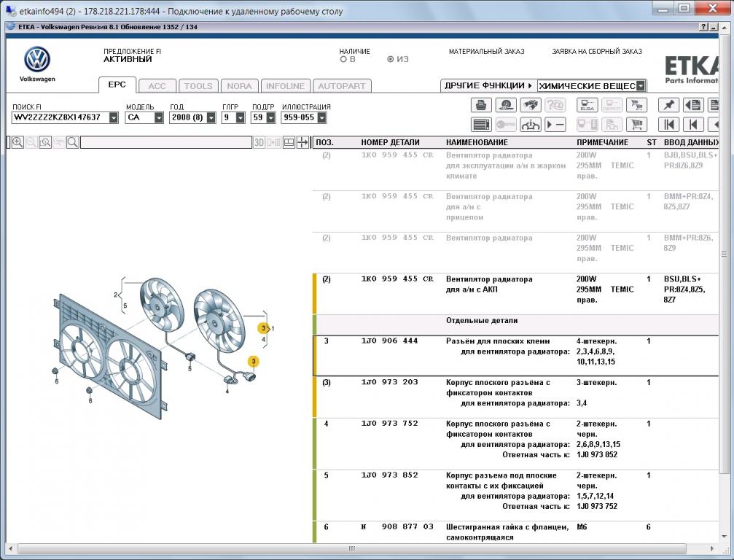Open the single shopping cart icon
Viewport: 734px width, 560px height.
click(636, 125)
